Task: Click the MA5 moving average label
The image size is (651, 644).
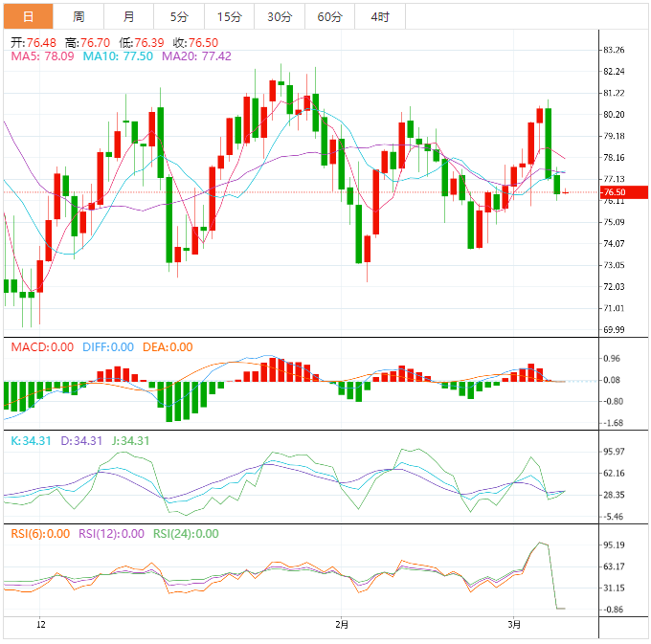Action: click(42, 57)
